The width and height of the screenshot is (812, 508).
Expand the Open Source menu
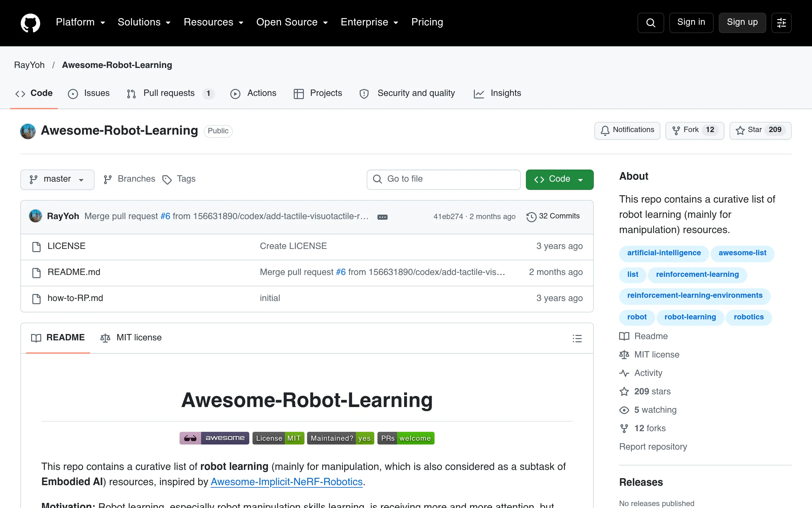(292, 22)
